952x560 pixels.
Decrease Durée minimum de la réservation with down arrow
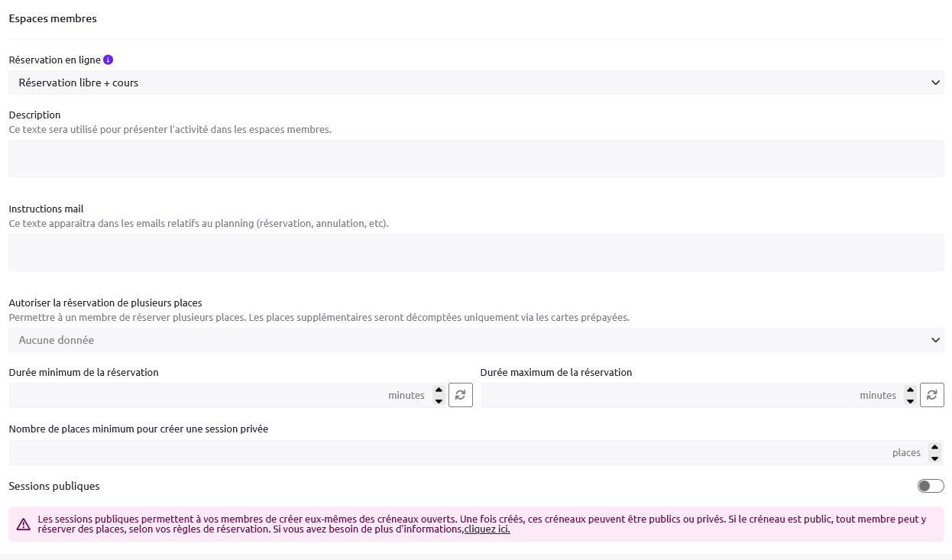point(439,401)
